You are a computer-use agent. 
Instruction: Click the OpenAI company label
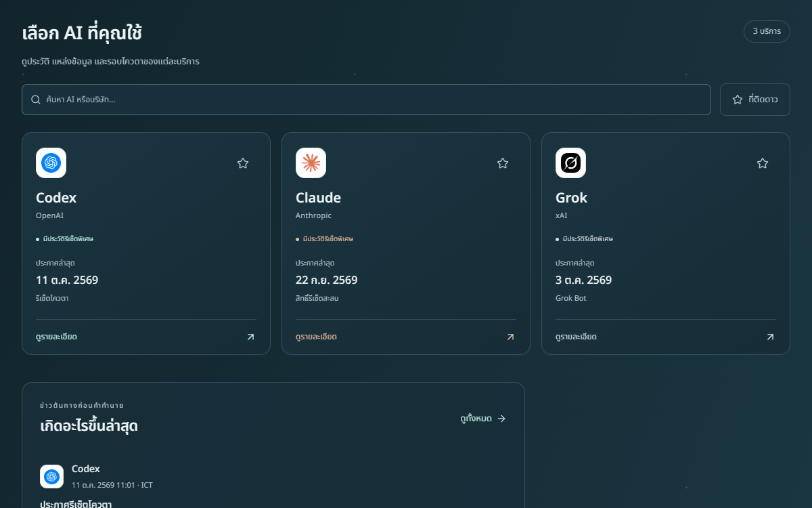coord(49,215)
